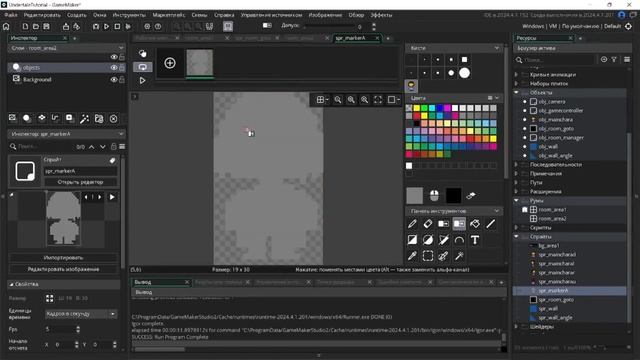Click the search field in Asset browser
Image resolution: width=640 pixels, height=360 pixels.
[557, 60]
